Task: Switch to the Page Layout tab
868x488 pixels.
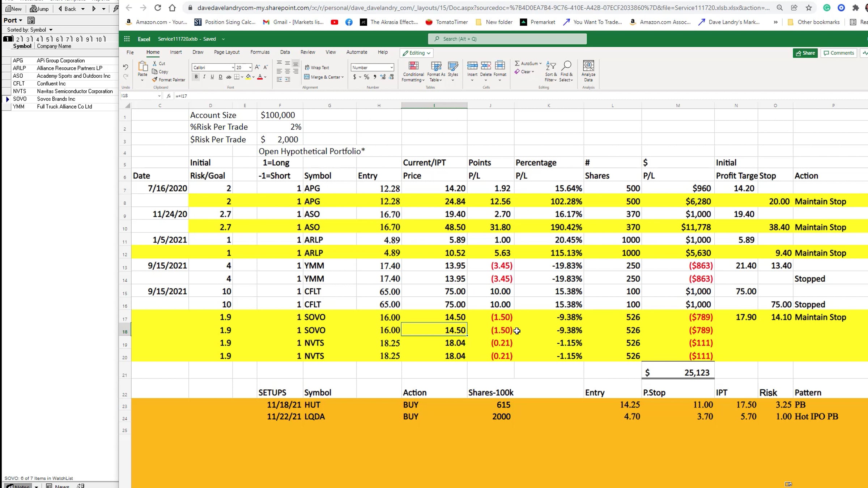Action: (227, 52)
